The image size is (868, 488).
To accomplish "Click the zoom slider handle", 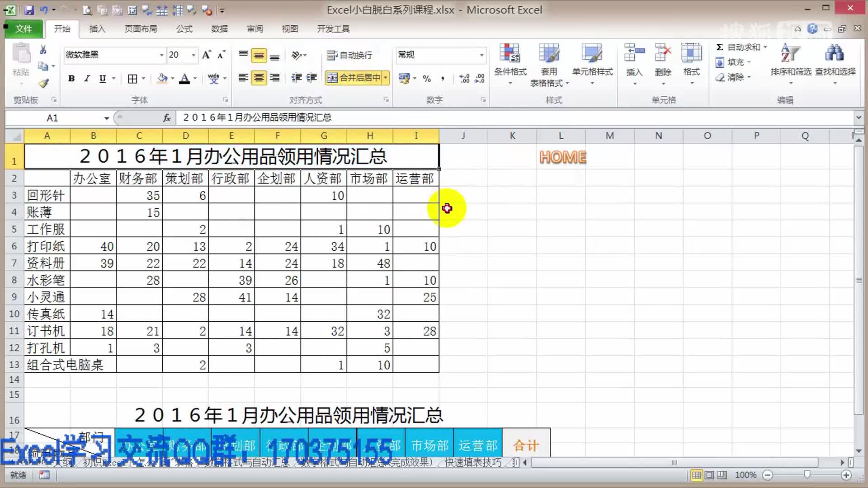I will pyautogui.click(x=807, y=474).
